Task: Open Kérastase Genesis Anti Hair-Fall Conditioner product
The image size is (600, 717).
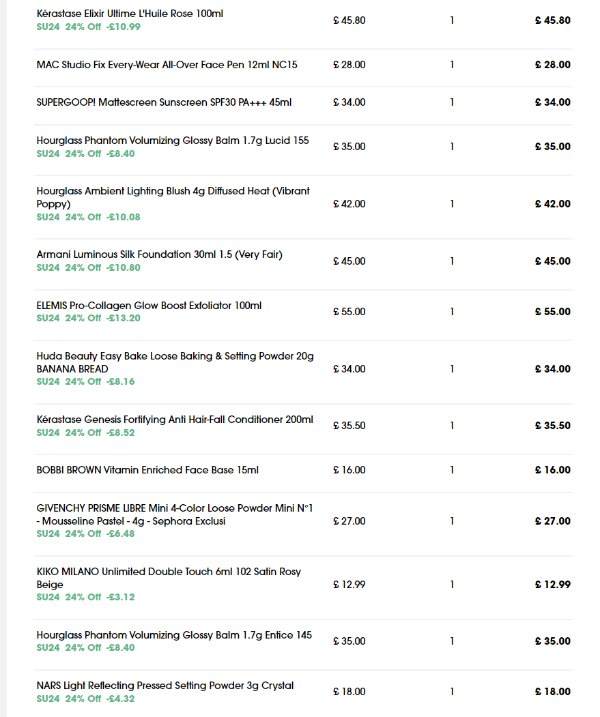Action: pyautogui.click(x=175, y=420)
